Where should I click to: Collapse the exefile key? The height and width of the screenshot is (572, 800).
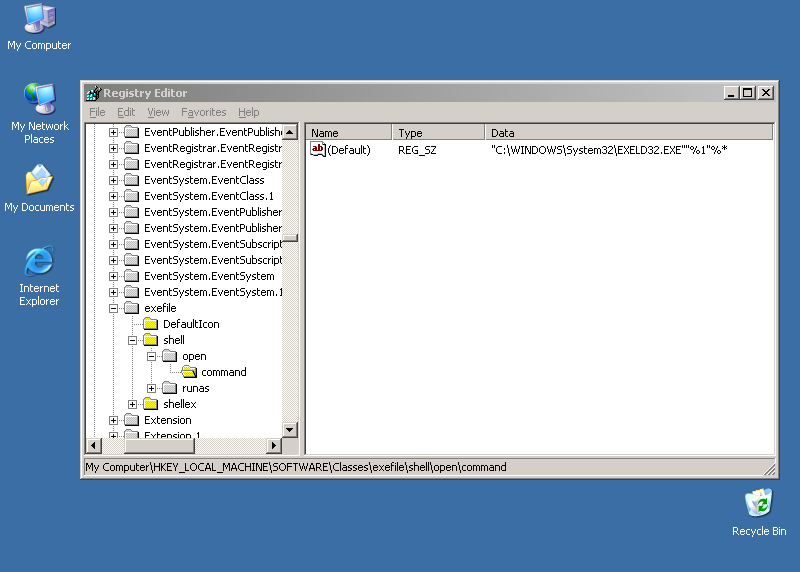[x=113, y=308]
